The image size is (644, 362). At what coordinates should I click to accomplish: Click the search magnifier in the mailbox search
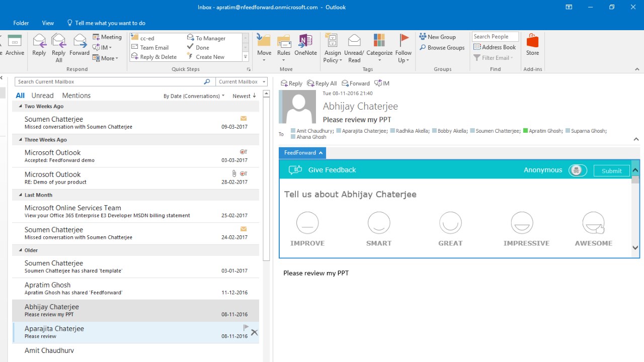coord(207,81)
